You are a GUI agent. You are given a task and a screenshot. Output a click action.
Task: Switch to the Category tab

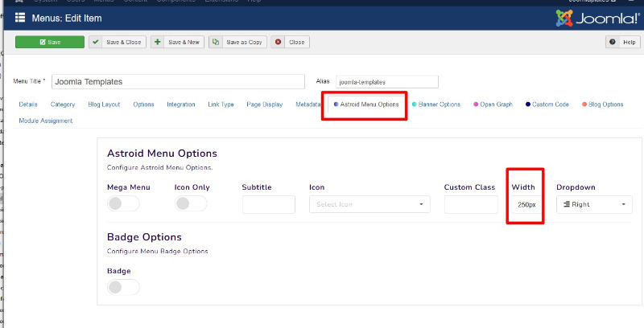(63, 105)
